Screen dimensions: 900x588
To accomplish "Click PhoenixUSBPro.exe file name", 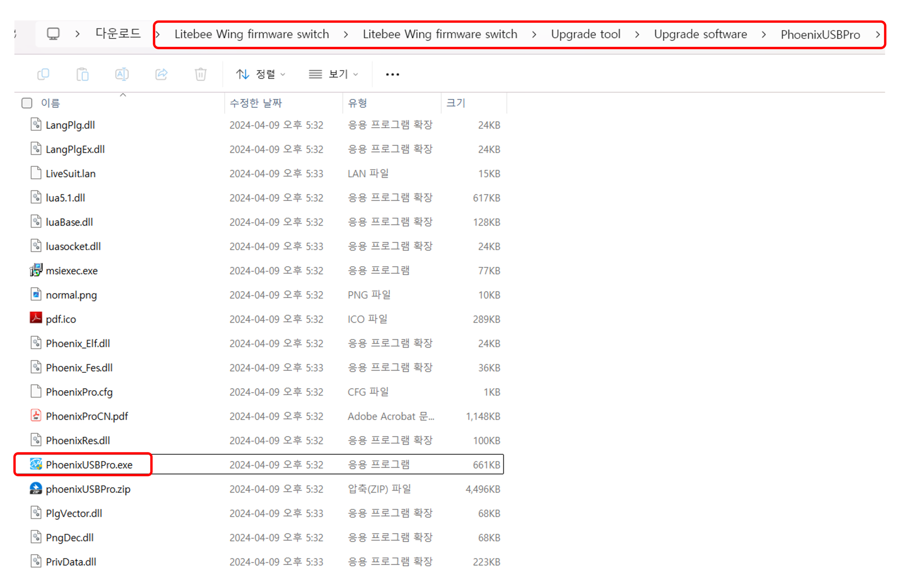I will (x=89, y=465).
